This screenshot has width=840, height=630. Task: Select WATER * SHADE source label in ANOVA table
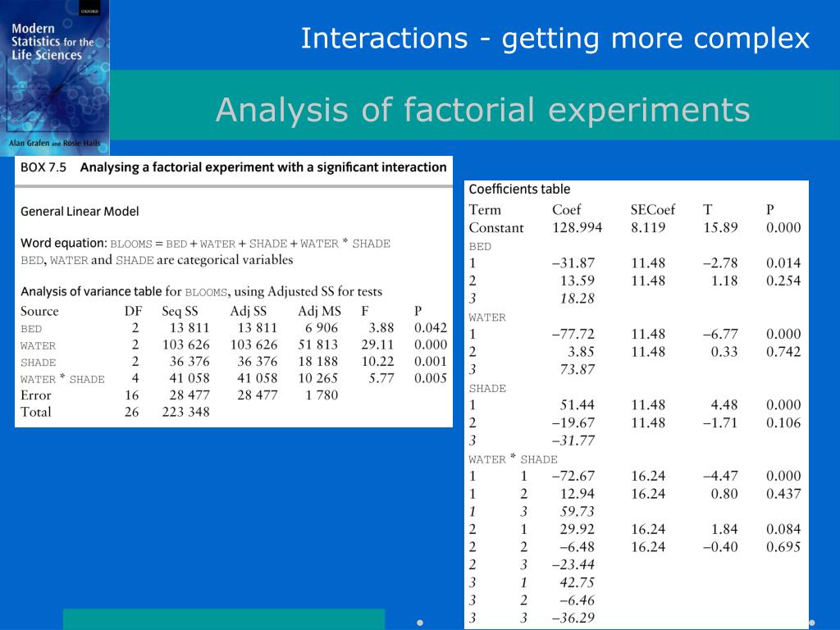click(62, 379)
